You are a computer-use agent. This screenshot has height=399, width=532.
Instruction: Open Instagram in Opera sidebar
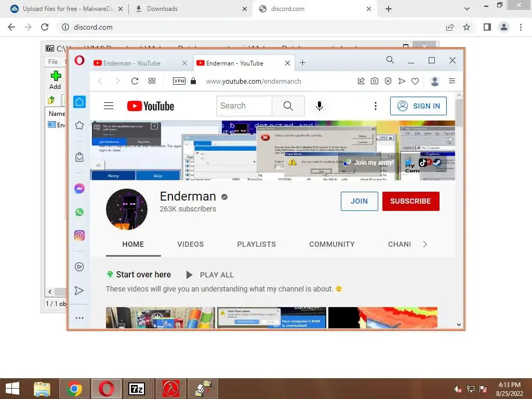pos(79,235)
